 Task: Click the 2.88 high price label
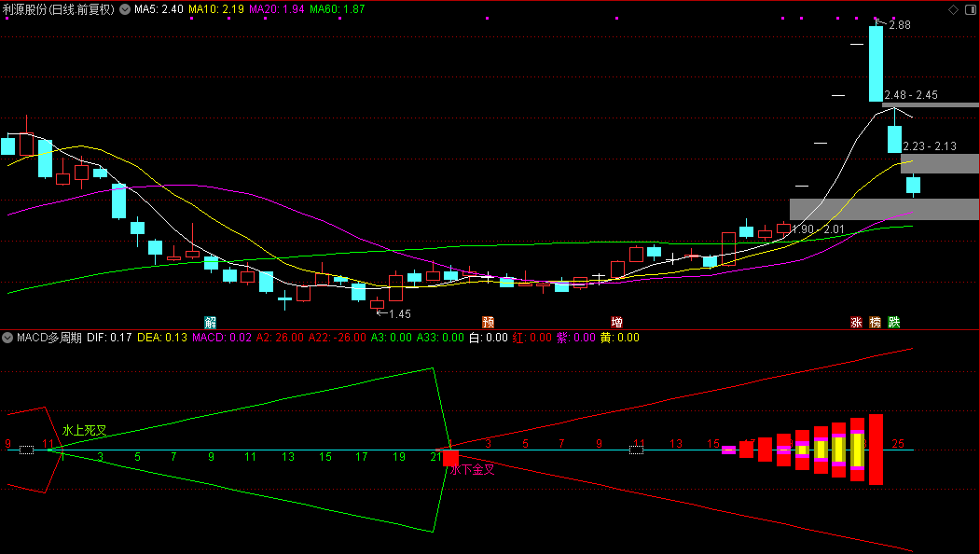coord(900,25)
